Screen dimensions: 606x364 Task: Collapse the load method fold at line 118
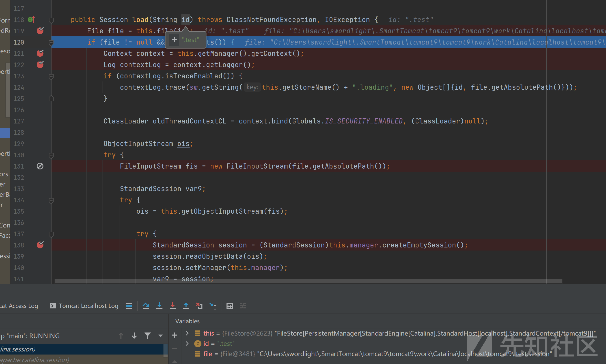coord(51,20)
